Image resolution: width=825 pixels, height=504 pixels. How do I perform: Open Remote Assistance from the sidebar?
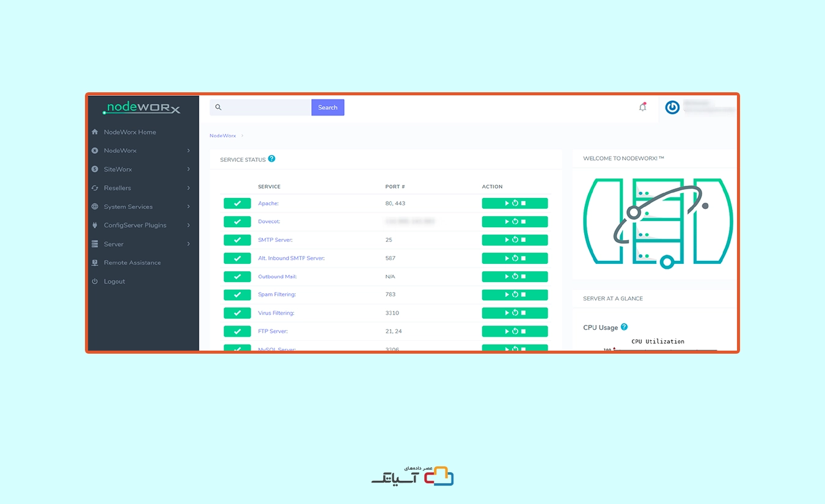(x=132, y=263)
